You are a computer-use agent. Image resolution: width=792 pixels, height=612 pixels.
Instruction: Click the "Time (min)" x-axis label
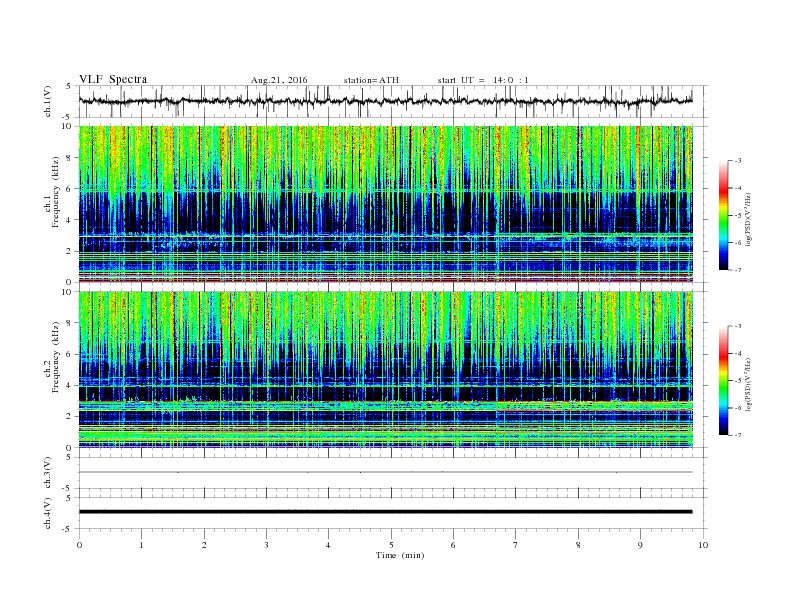click(400, 555)
